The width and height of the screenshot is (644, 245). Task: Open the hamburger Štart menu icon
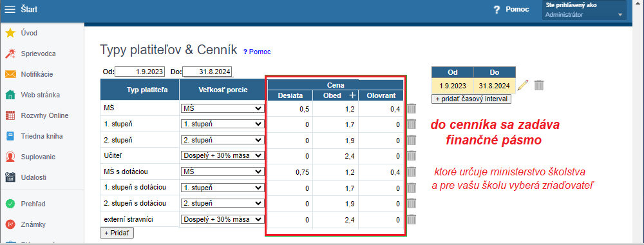[x=10, y=9]
